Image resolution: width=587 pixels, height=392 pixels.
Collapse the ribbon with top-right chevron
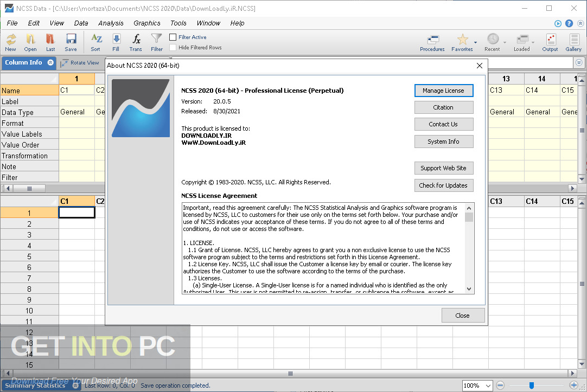click(x=580, y=23)
